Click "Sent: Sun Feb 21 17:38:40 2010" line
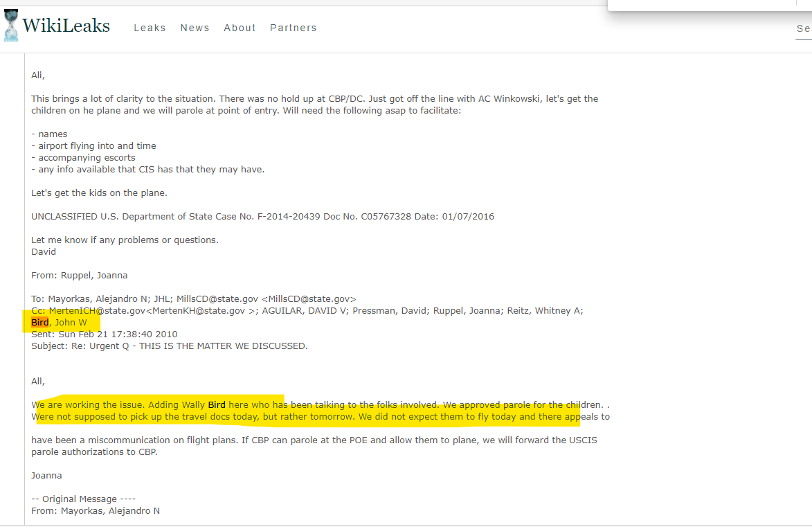 (x=104, y=334)
